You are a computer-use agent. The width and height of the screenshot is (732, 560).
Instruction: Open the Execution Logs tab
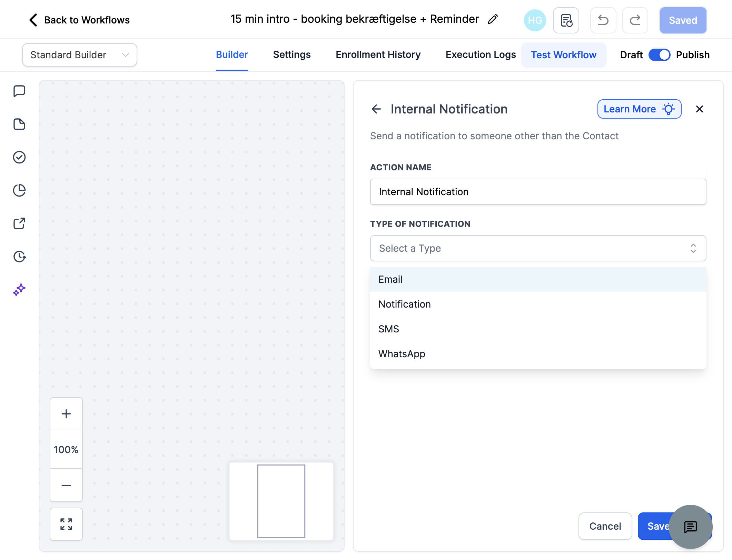pos(481,54)
